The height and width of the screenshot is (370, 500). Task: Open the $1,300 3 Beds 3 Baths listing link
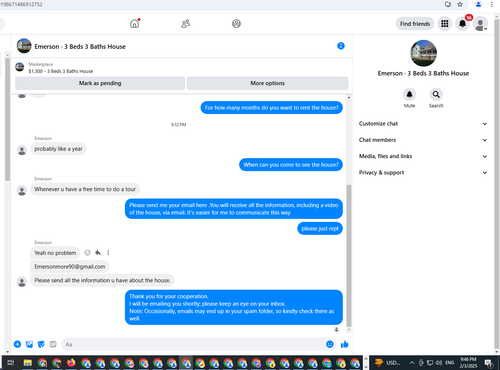coord(61,71)
